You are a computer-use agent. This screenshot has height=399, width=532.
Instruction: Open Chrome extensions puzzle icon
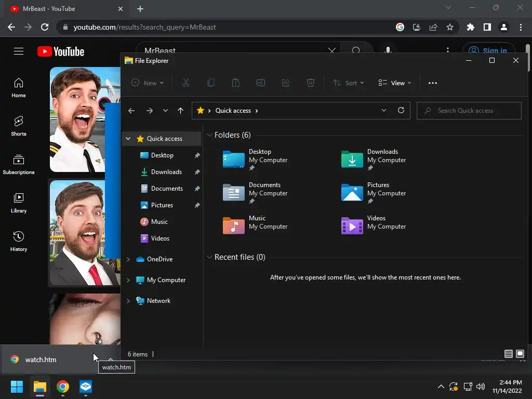click(470, 27)
